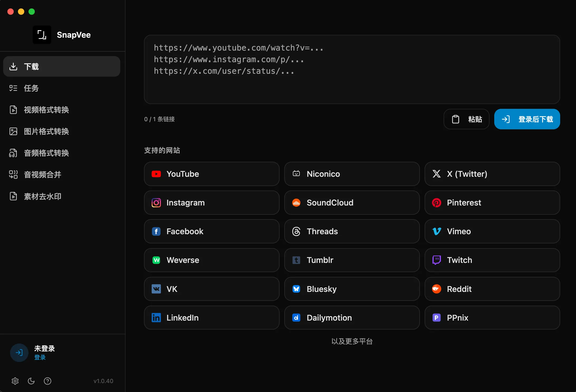Click the 0 / 1 条链接 counter
Viewport: 576px width, 392px height.
pyautogui.click(x=159, y=119)
